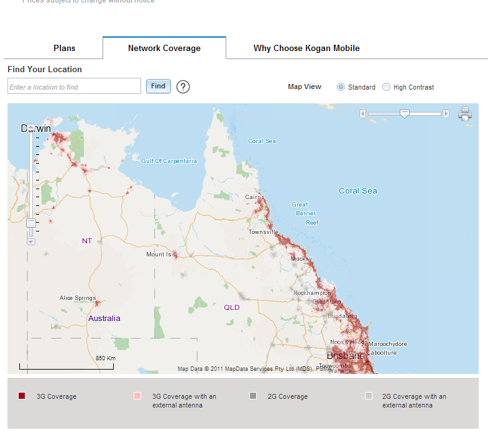Click the QLD state label
This screenshot has width=488, height=448.
point(232,307)
